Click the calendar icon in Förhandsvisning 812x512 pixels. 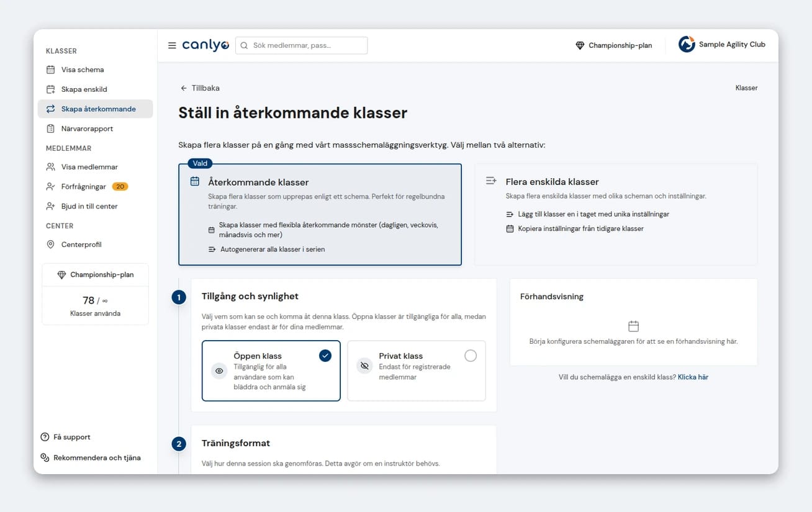633,326
